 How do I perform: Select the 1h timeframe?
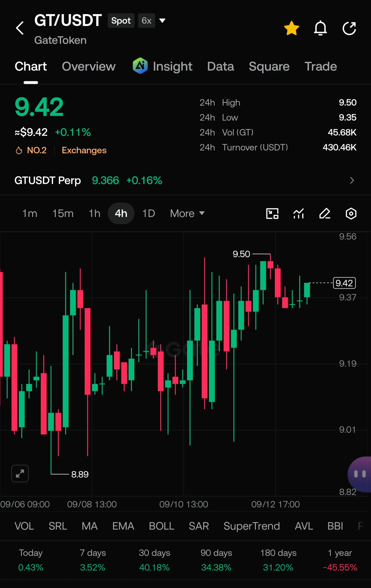coord(95,213)
